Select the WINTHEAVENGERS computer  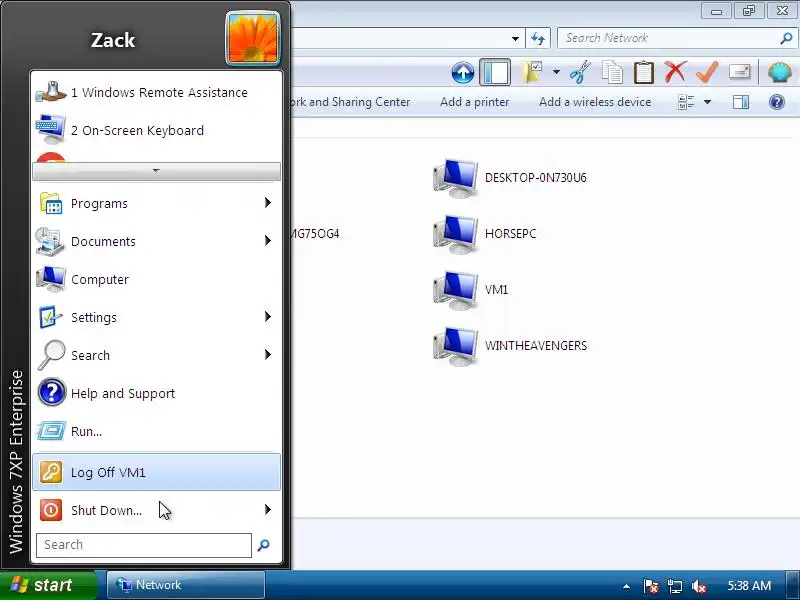[x=510, y=346]
